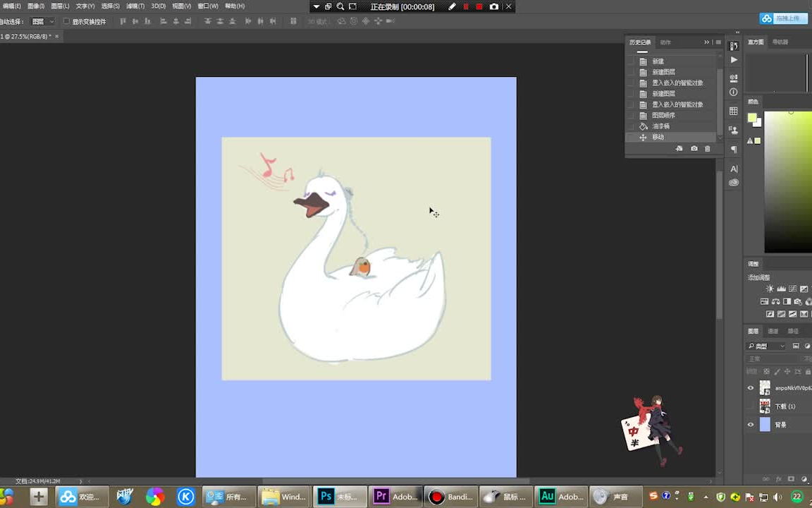Switch to the 动作 tab
Image resolution: width=812 pixels, height=508 pixels.
coord(665,42)
